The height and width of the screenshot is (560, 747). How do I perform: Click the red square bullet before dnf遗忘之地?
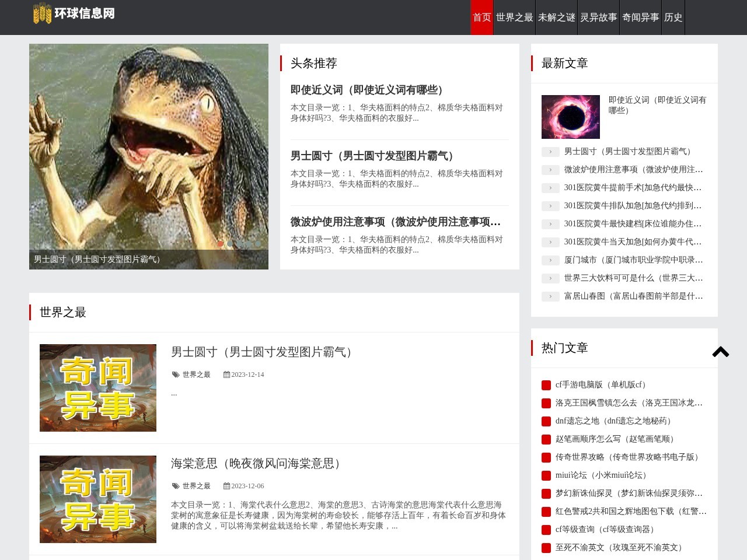coord(547,421)
